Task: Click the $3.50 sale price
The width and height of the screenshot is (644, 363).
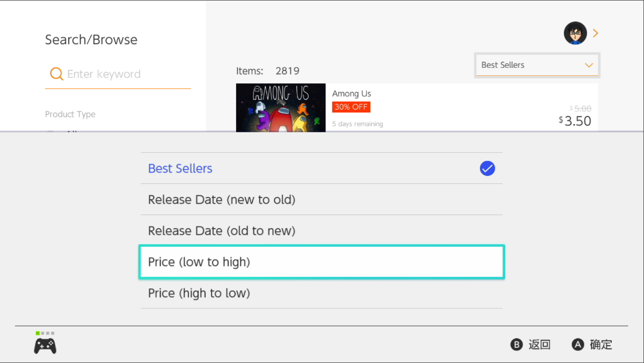Action: pyautogui.click(x=575, y=121)
